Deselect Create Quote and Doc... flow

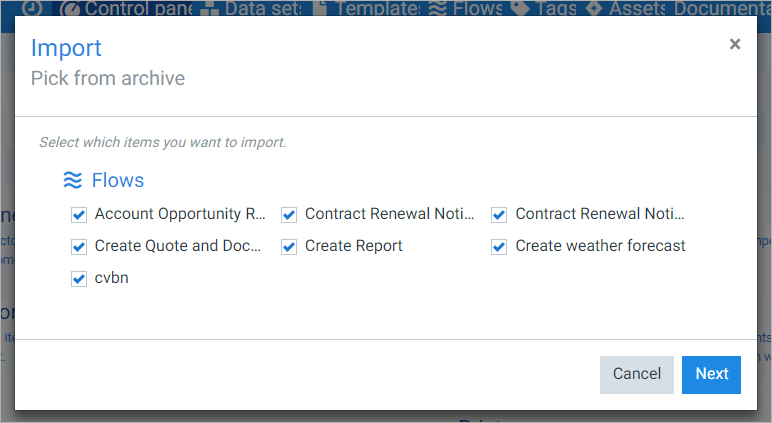pos(79,247)
